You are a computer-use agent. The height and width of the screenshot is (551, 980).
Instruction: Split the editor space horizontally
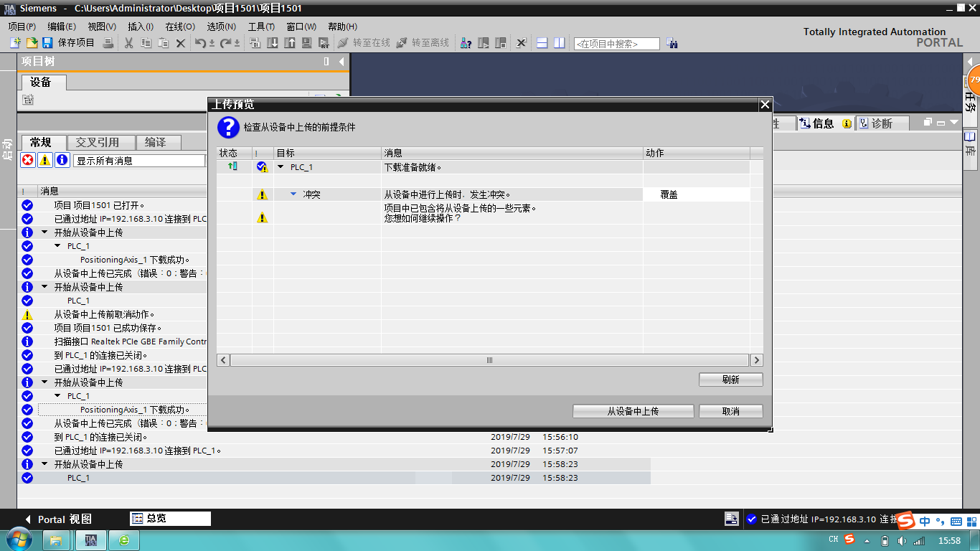pos(542,43)
